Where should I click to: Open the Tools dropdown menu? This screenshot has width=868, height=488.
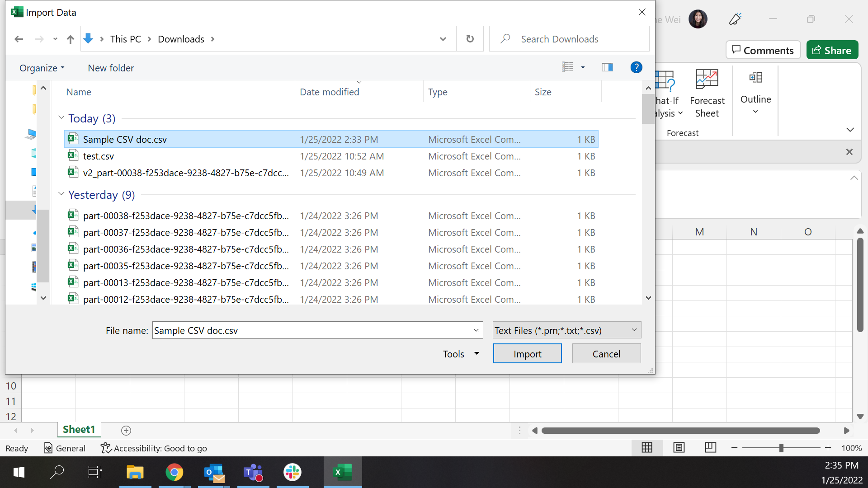[x=461, y=354]
